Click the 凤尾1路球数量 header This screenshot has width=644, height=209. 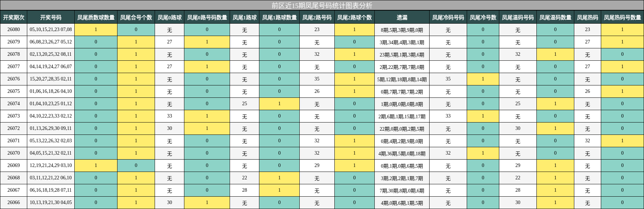[279, 17]
